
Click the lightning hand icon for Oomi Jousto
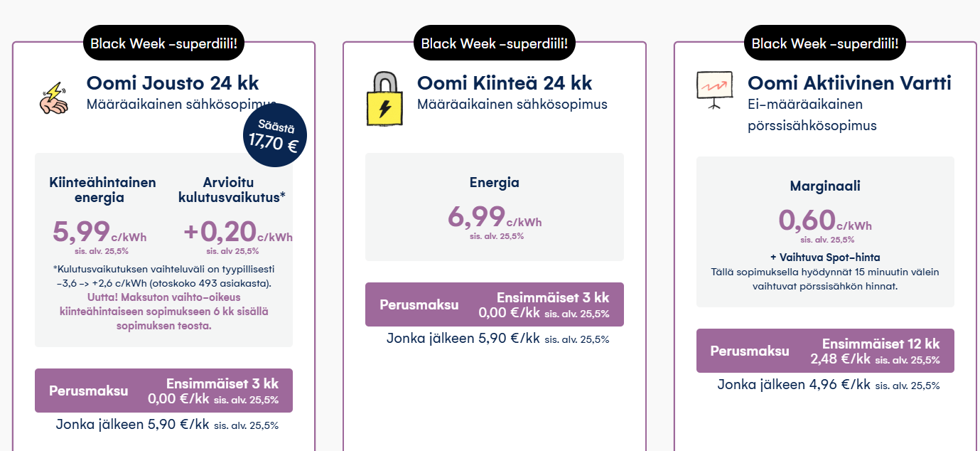(x=53, y=99)
